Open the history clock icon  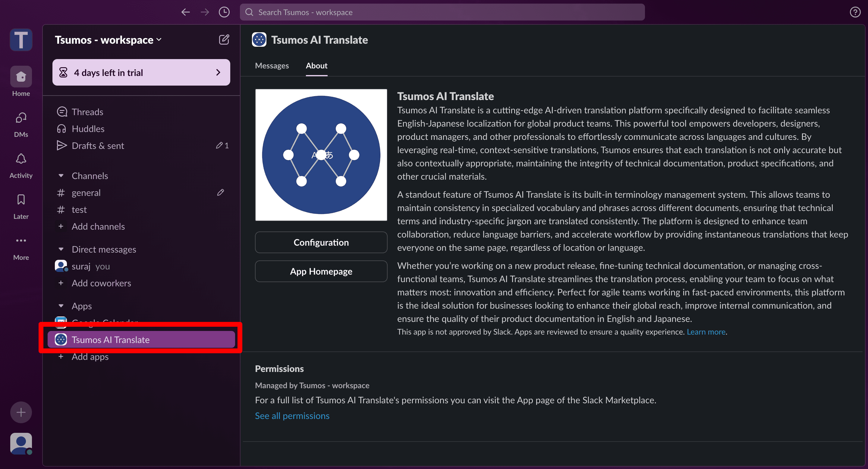coord(224,12)
